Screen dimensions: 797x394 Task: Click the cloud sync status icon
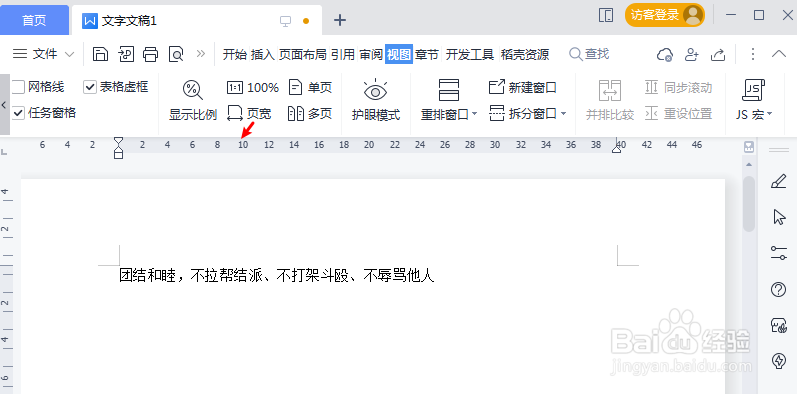tap(665, 54)
